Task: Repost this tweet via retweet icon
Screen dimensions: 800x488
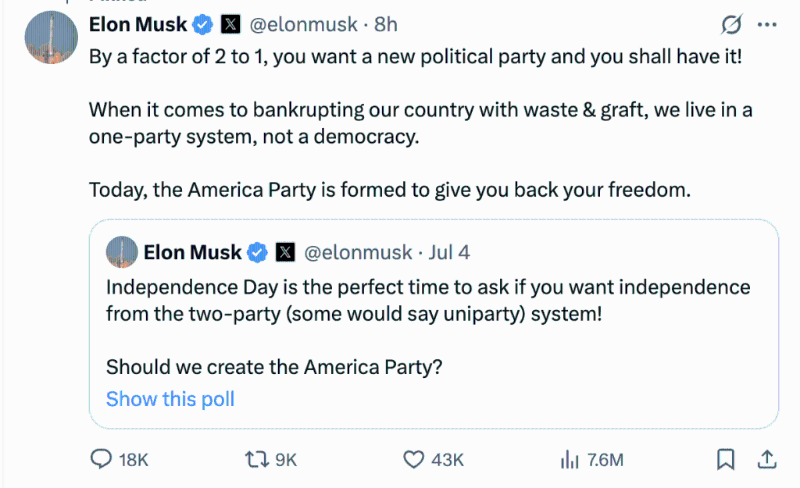Action: 257,459
